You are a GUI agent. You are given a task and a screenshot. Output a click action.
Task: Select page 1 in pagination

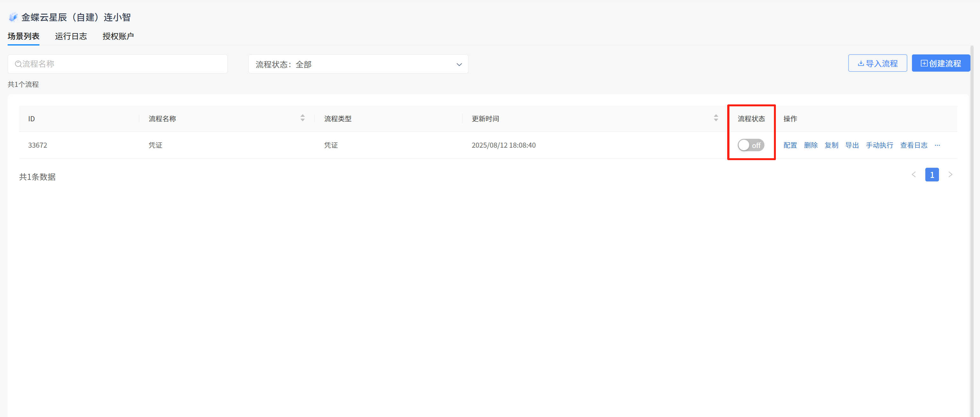[932, 175]
